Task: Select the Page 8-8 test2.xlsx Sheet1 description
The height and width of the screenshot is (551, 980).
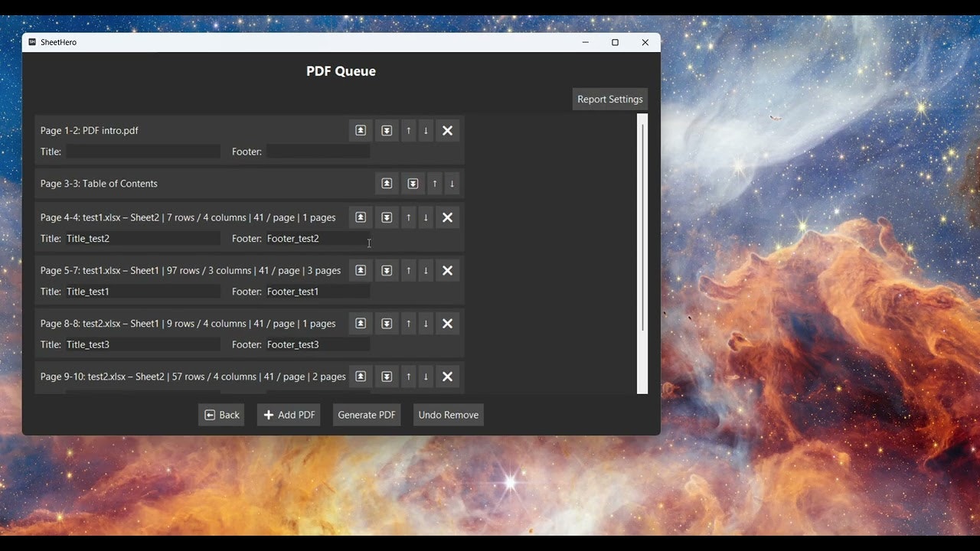Action: 188,324
